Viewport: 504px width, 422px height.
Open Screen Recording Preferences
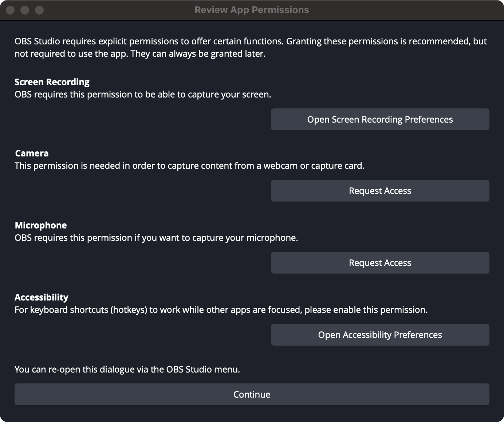[380, 119]
